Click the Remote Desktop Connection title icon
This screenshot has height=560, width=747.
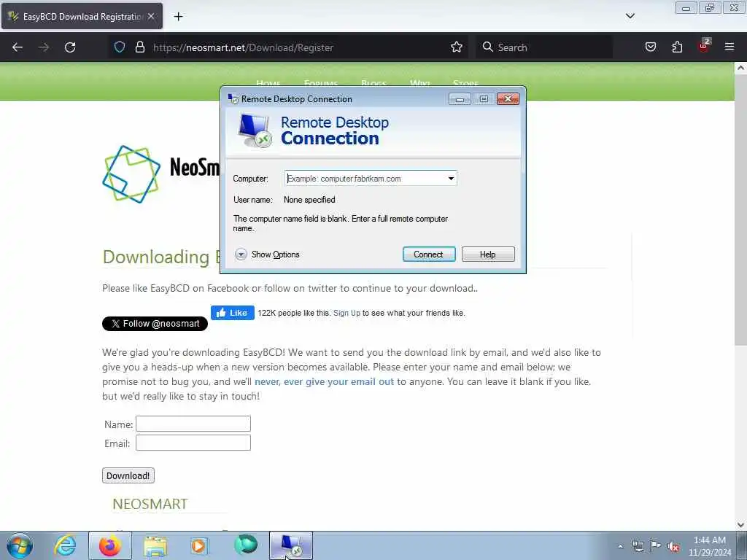(233, 98)
